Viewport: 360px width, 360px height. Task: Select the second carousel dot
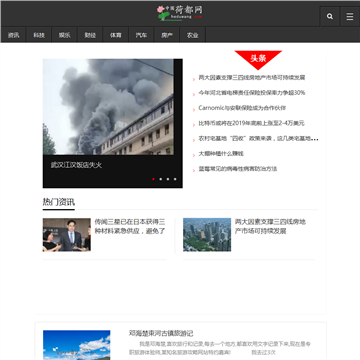click(x=161, y=179)
